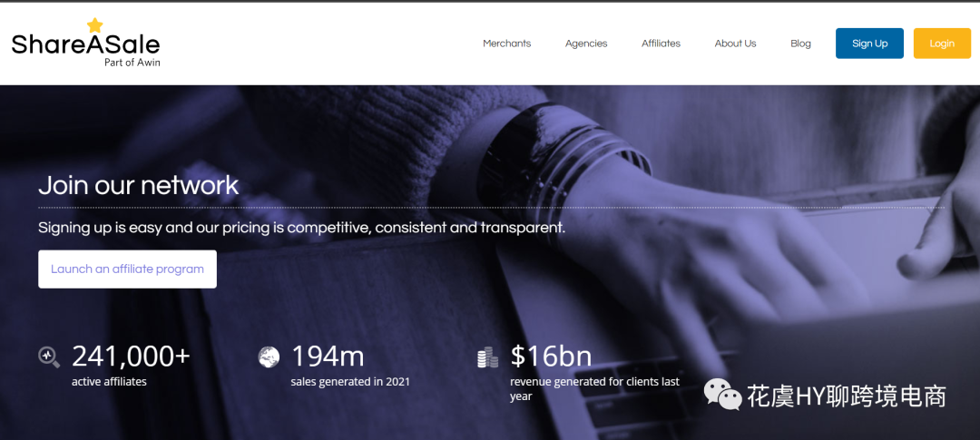Select the $16bn revenue statistic
Viewport: 980px width, 440px height.
tap(551, 356)
